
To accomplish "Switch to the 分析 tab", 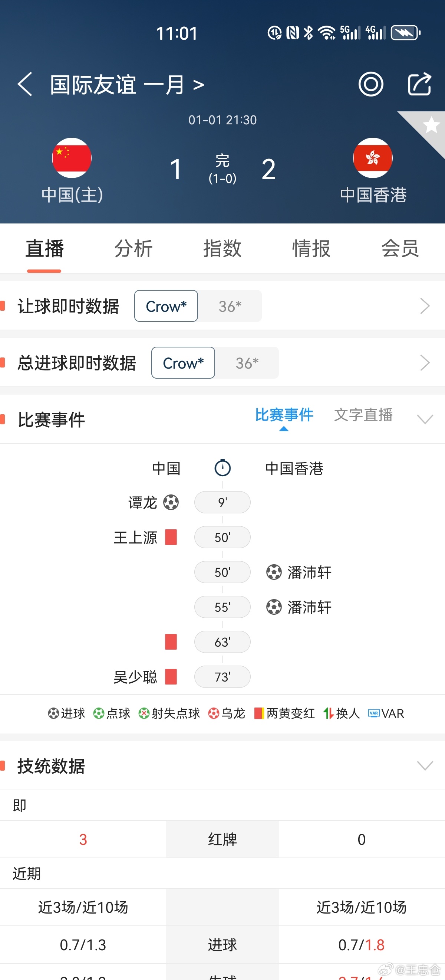I will (x=133, y=248).
